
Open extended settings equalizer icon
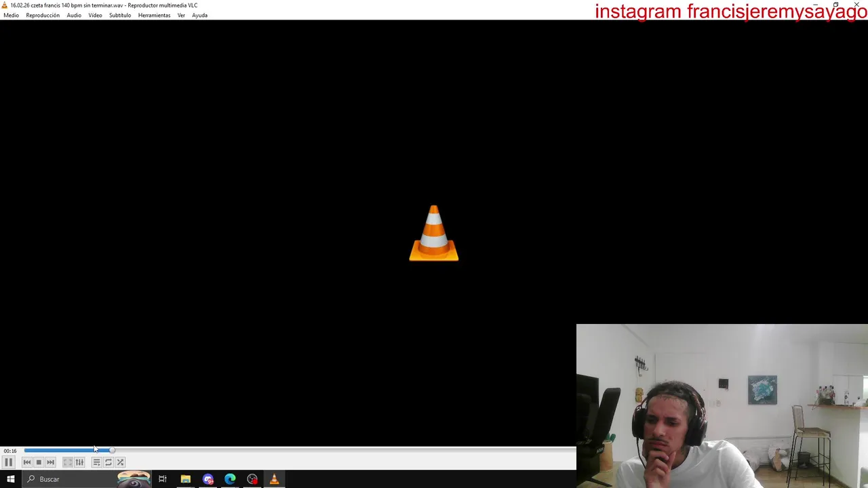pos(79,462)
